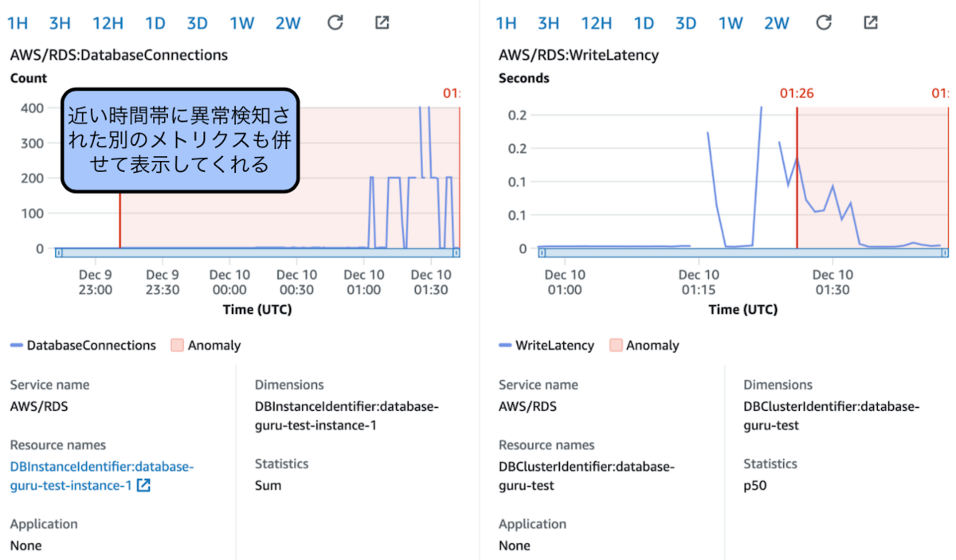Toggle Anomaly band in DatabaseConnections legend

206,346
